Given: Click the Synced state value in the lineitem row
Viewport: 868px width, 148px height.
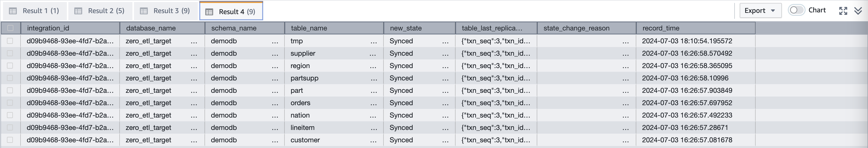Looking at the screenshot, I should 401,127.
